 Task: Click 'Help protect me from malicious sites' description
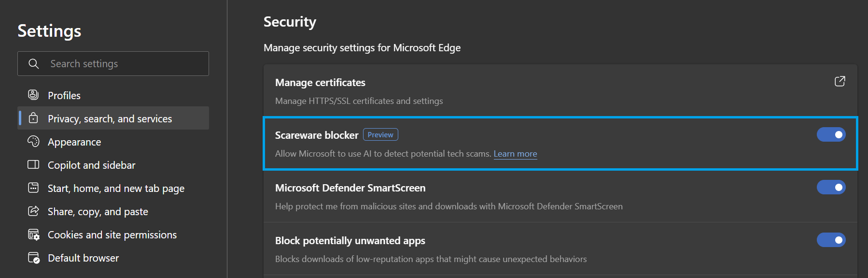(449, 206)
